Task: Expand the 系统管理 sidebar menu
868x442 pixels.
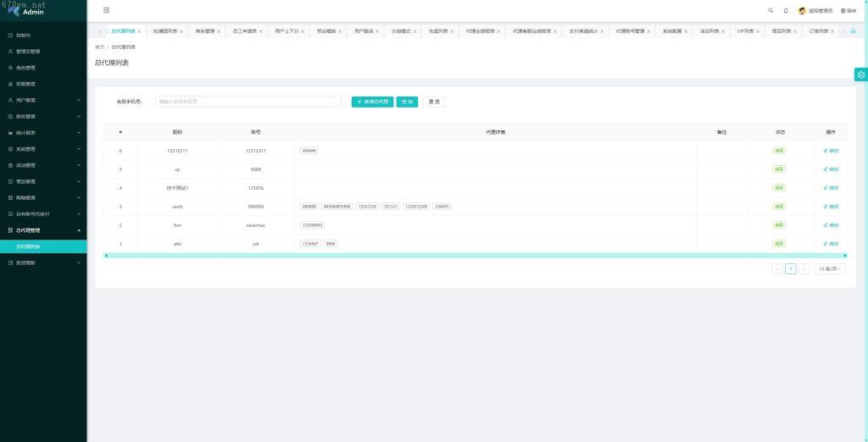Action: tap(43, 149)
